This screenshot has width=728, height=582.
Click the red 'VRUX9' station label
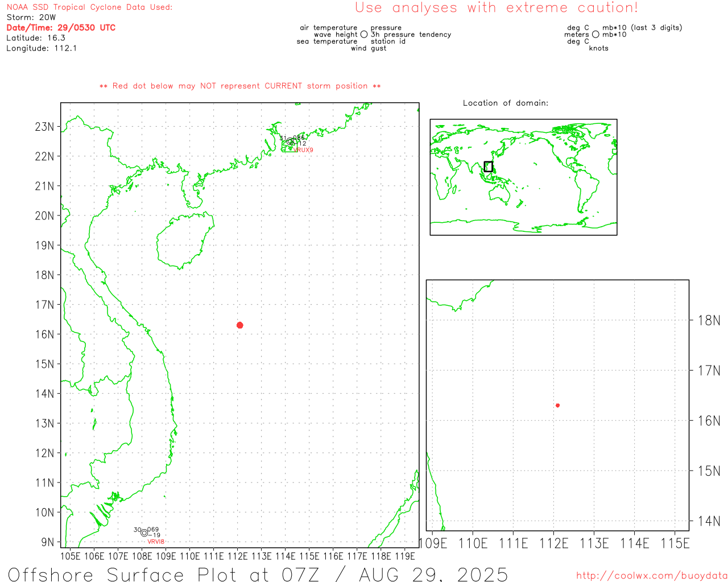click(x=303, y=150)
